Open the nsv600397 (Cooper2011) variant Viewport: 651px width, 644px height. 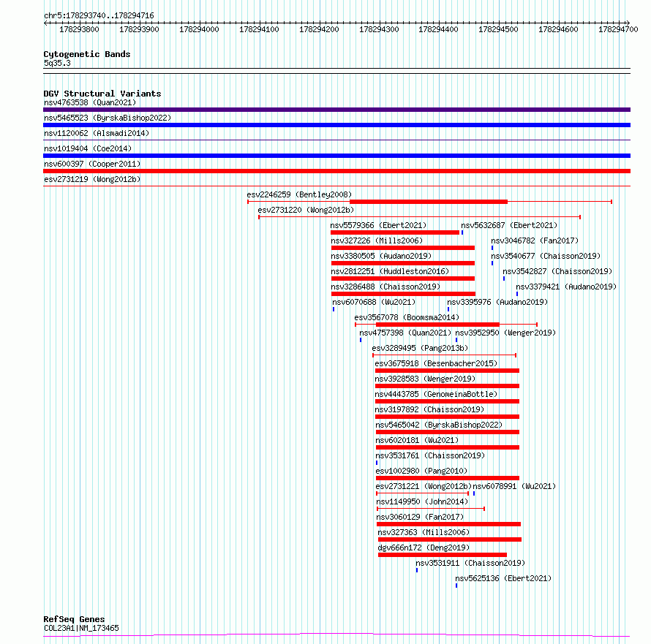point(92,164)
